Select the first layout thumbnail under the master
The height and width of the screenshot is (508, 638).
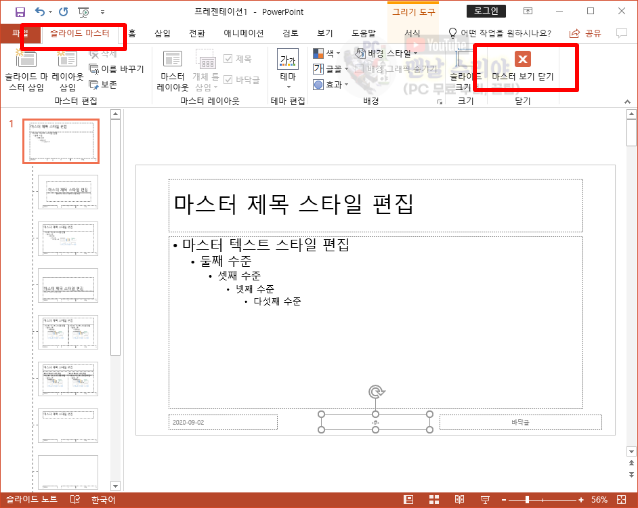point(68,192)
